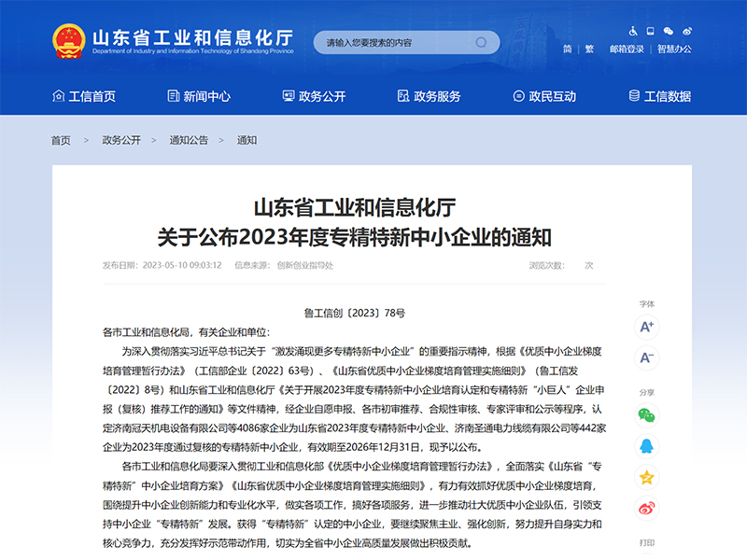The image size is (747, 560).
Task: Share article via QQ penguin icon
Action: (646, 446)
